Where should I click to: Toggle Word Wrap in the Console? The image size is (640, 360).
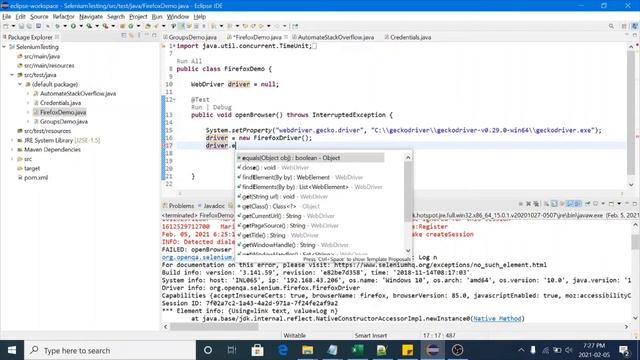[x=562, y=204]
